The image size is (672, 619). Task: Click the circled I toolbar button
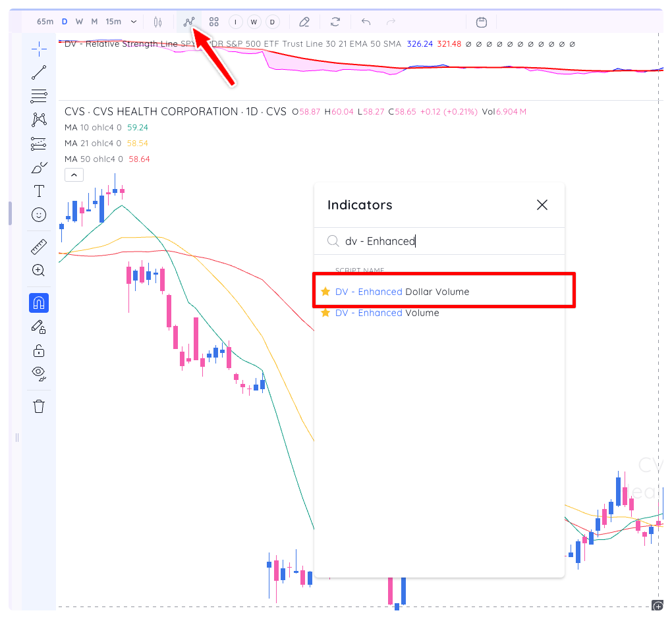coord(235,22)
